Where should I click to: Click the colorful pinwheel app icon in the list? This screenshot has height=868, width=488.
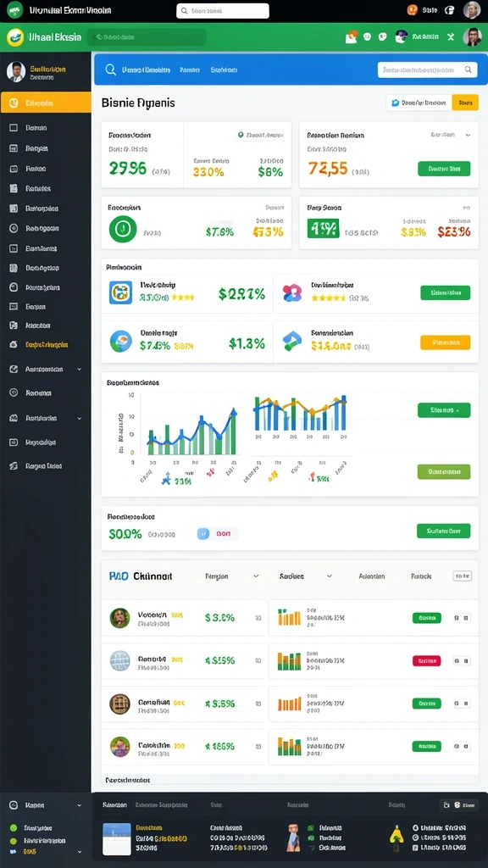pyautogui.click(x=292, y=292)
